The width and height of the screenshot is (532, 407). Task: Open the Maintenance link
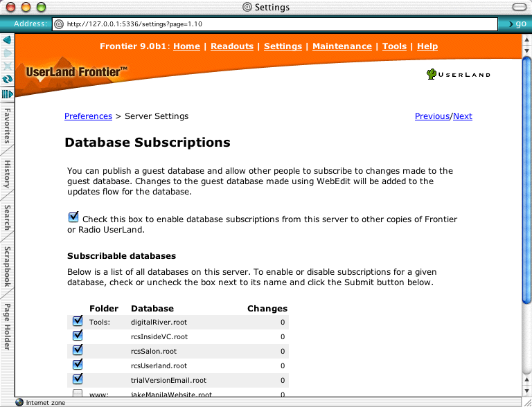(342, 46)
